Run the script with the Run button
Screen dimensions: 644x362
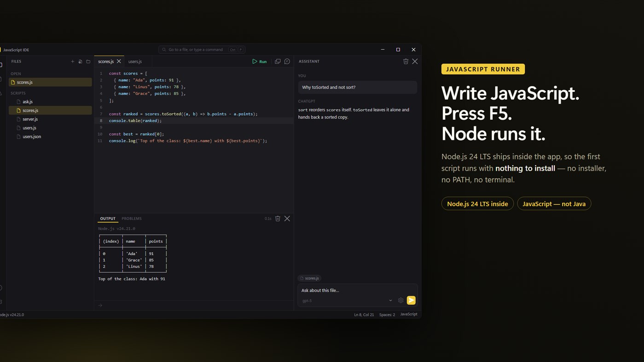coord(260,61)
